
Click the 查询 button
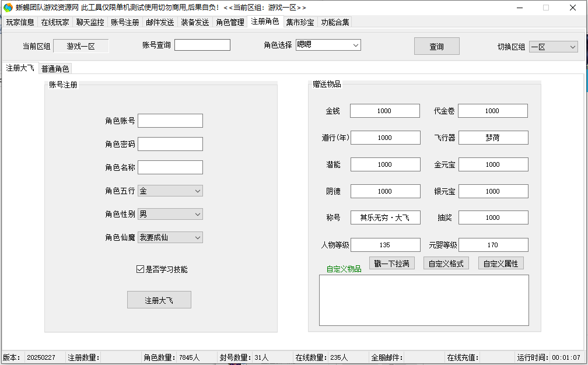click(436, 47)
